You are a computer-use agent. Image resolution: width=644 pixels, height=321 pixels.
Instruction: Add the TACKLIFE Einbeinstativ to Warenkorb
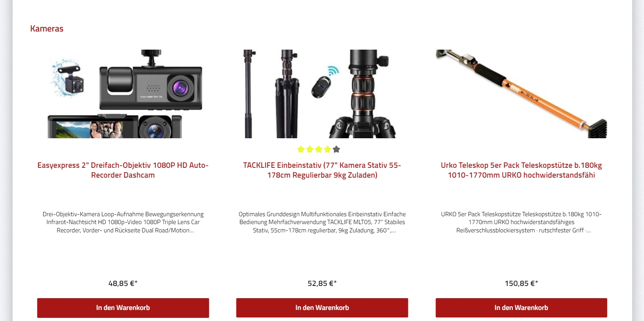pos(322,308)
